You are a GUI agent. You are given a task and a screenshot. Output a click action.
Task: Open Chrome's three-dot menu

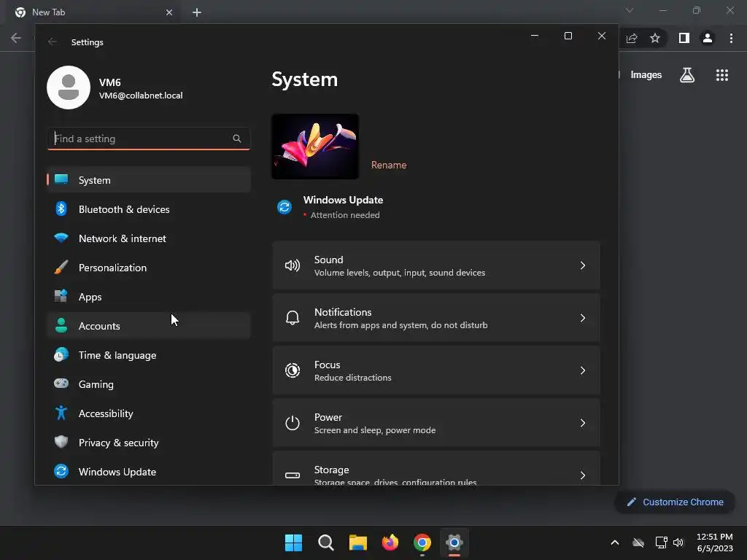click(x=731, y=38)
